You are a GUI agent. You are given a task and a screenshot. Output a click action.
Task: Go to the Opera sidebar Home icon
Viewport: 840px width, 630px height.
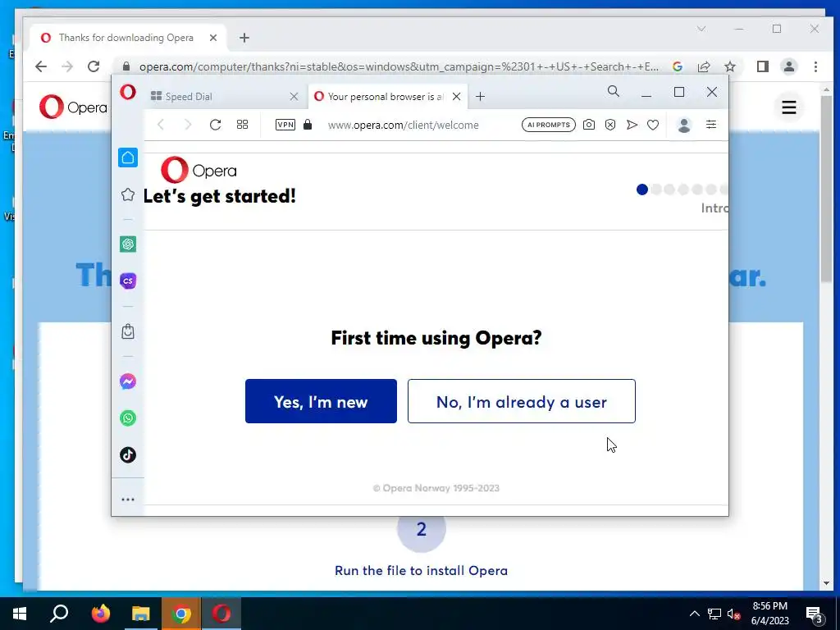(x=127, y=157)
